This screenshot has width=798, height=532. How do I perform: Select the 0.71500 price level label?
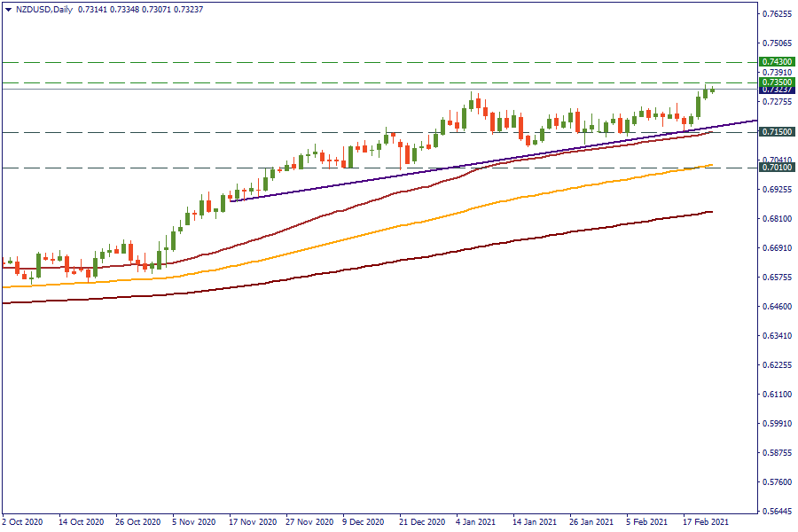(x=777, y=132)
